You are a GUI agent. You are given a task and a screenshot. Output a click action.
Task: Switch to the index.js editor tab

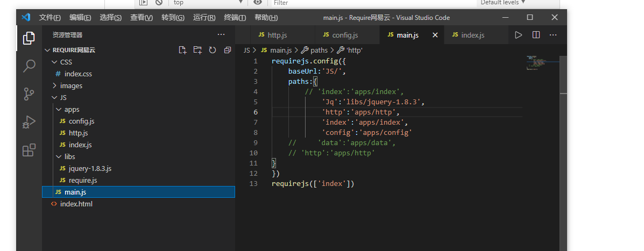tap(477, 35)
